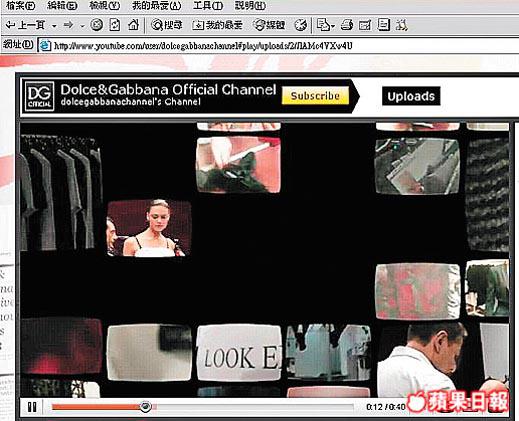Click the LOOK E text video tile
Screen dimensions: 519x421
(x=239, y=353)
